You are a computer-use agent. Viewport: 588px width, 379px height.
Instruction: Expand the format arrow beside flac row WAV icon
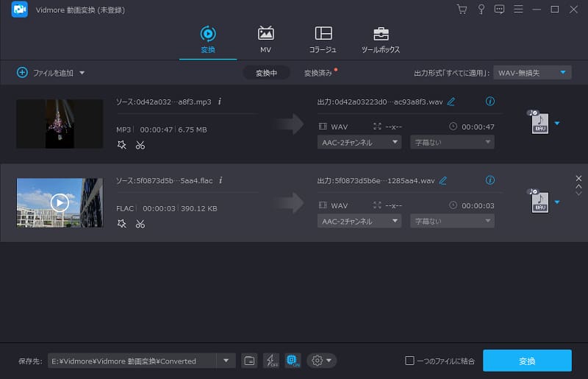(557, 202)
